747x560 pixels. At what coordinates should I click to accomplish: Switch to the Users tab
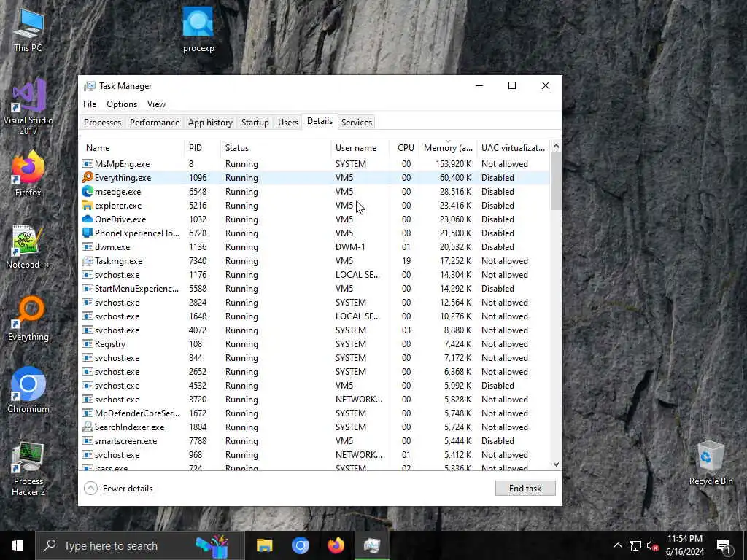tap(287, 122)
